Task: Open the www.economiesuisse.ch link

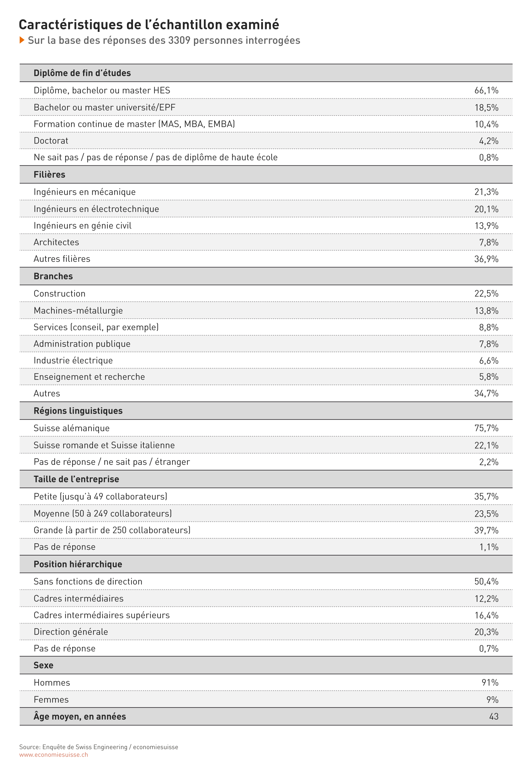Action: [x=53, y=755]
